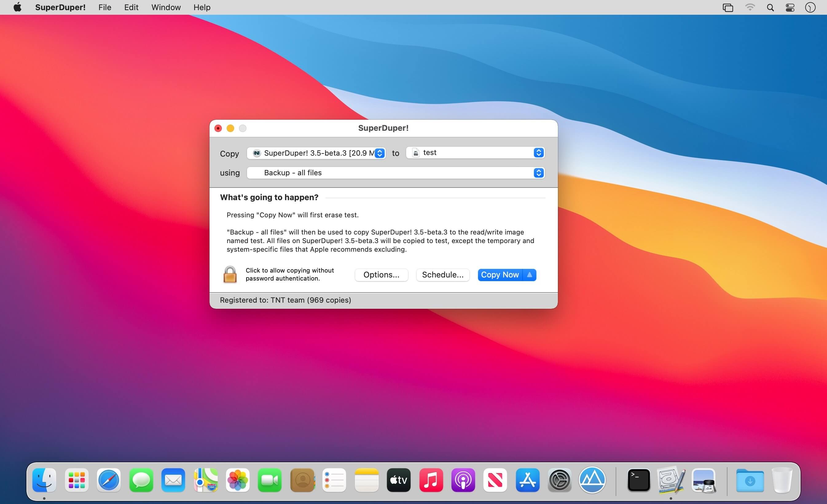Open the destination dropdown showing test

point(475,153)
